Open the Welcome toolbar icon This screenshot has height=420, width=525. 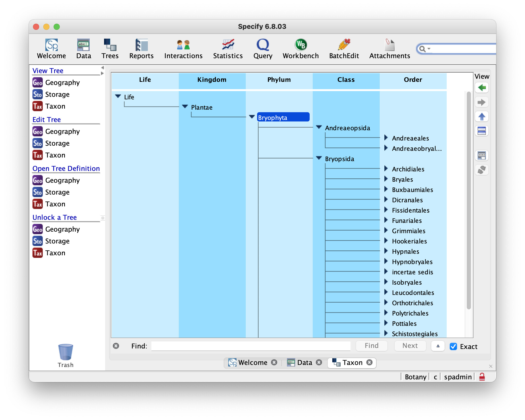tap(52, 49)
